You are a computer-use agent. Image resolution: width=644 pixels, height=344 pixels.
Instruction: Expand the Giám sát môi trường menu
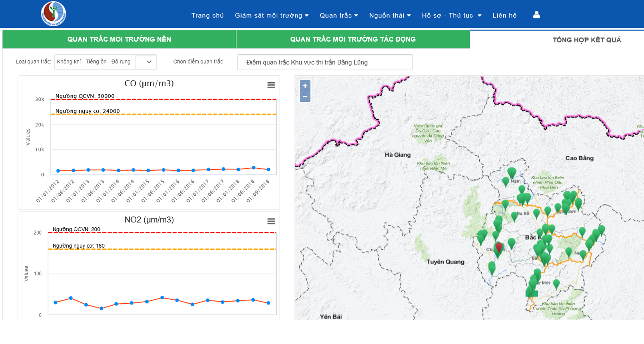(271, 16)
